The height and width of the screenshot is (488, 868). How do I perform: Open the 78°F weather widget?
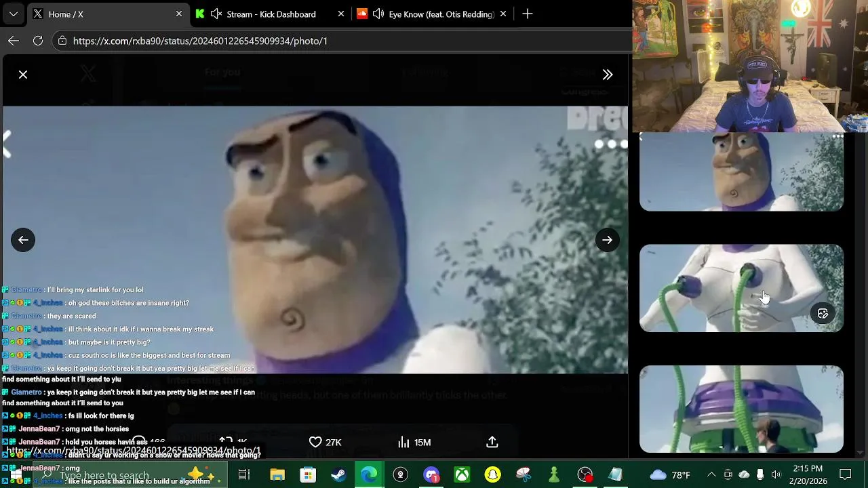(670, 475)
